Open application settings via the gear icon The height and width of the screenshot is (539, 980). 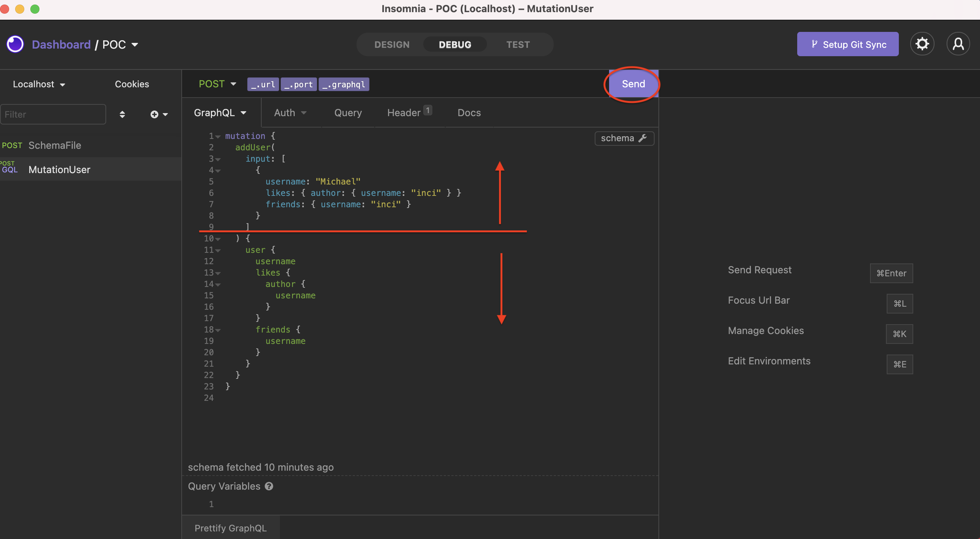922,43
